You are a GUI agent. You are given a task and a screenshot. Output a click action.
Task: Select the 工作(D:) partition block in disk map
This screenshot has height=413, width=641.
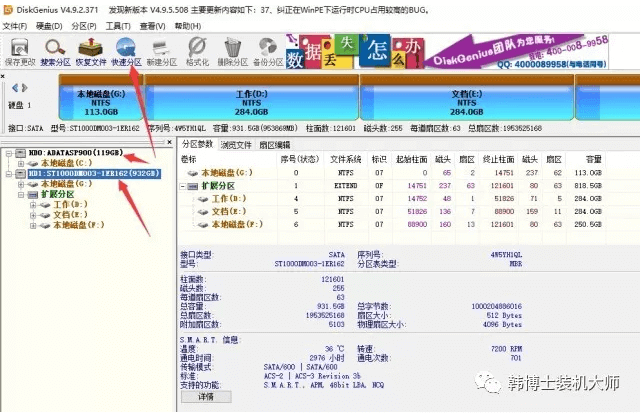pos(252,97)
